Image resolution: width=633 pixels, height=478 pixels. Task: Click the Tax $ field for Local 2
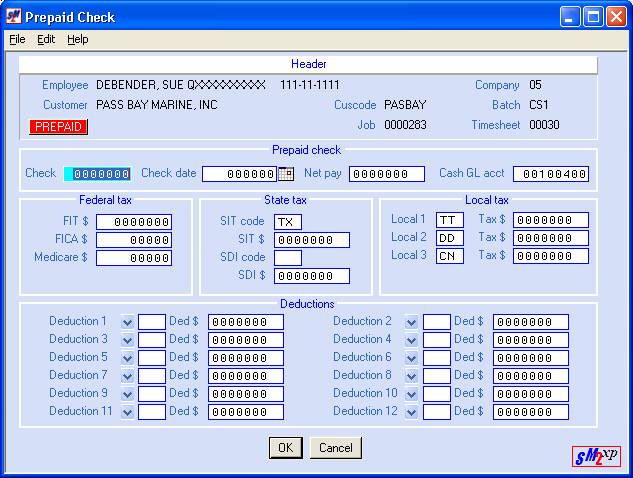(x=551, y=238)
